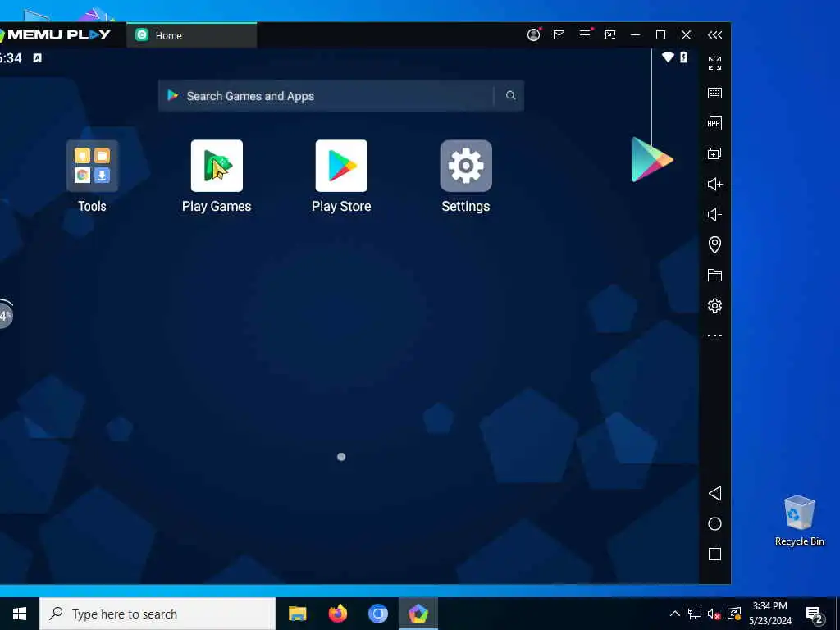
Task: Click the mini-window mode icon in title bar
Action: coord(610,34)
